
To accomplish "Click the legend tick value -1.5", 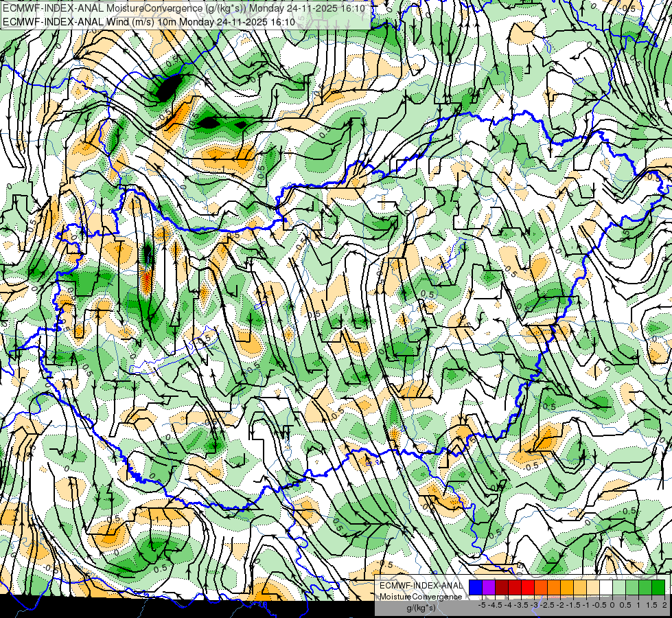I will pyautogui.click(x=573, y=605).
